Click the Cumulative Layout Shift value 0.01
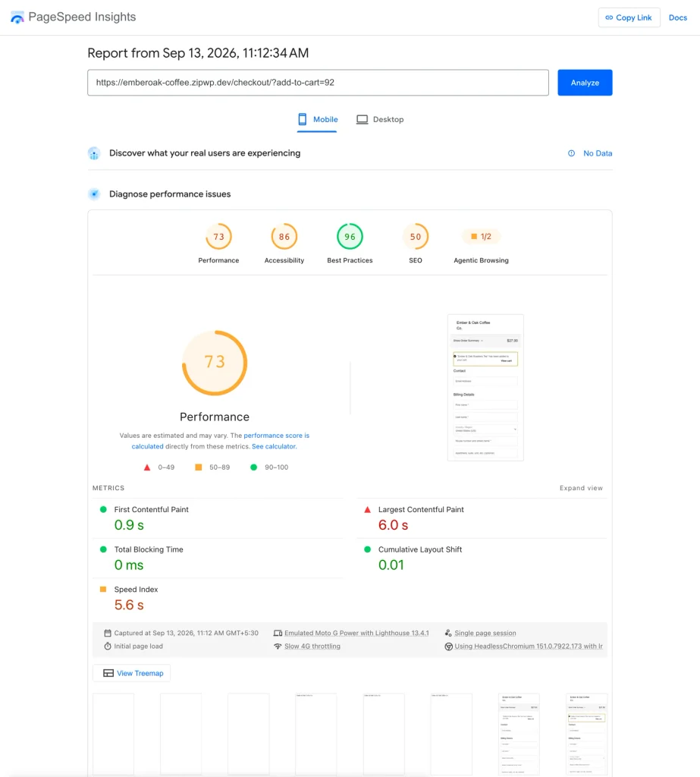Image resolution: width=700 pixels, height=777 pixels. [x=391, y=565]
